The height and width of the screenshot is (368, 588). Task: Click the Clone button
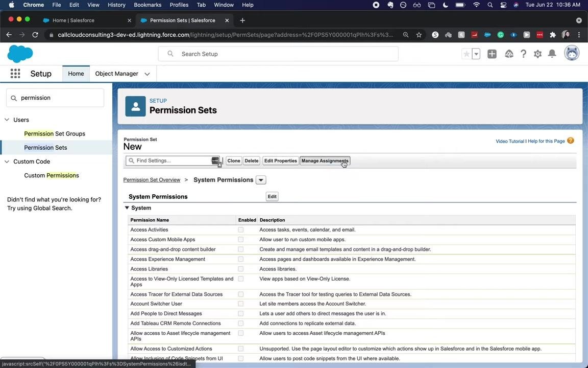point(234,160)
